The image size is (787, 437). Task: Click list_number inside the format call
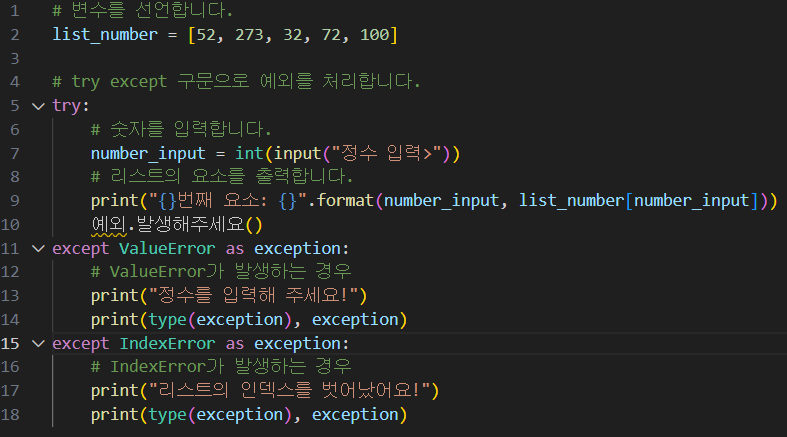[x=571, y=201]
